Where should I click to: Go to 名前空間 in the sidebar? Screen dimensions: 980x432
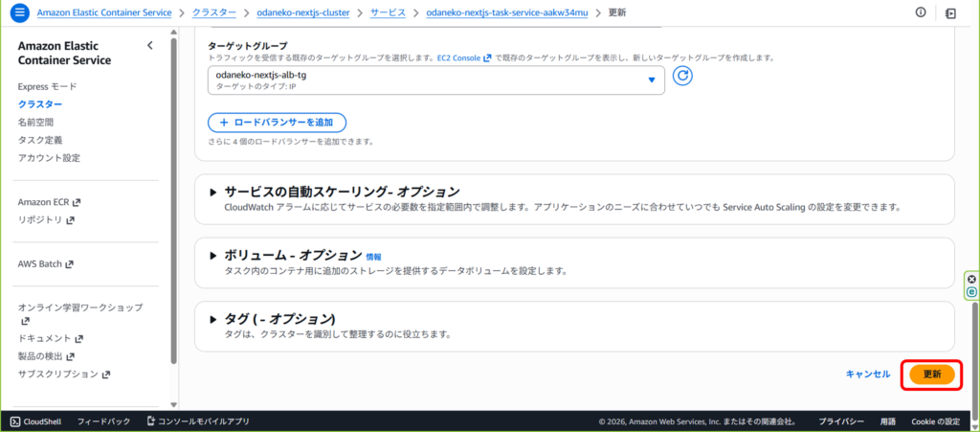pyautogui.click(x=35, y=122)
